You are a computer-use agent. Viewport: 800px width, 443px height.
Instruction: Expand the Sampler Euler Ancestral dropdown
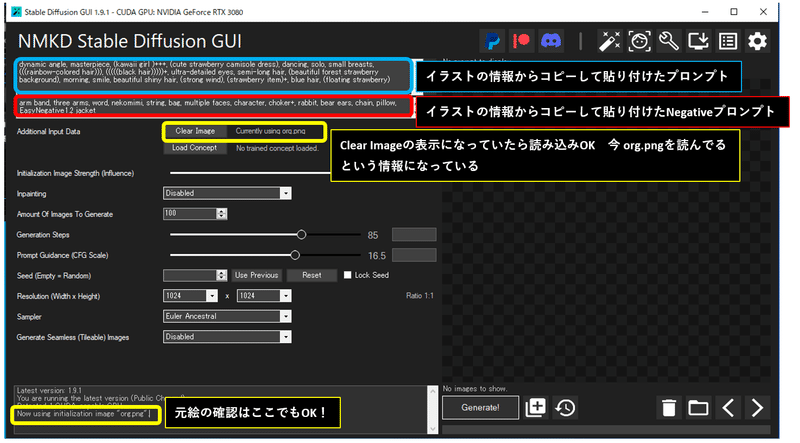pyautogui.click(x=286, y=316)
